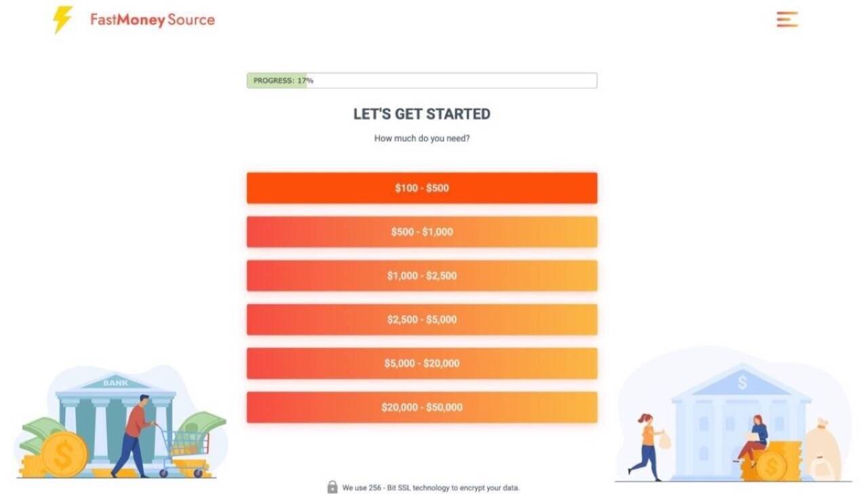The image size is (868, 494).
Task: Click the "LET'S GET STARTED" heading
Action: [x=422, y=114]
